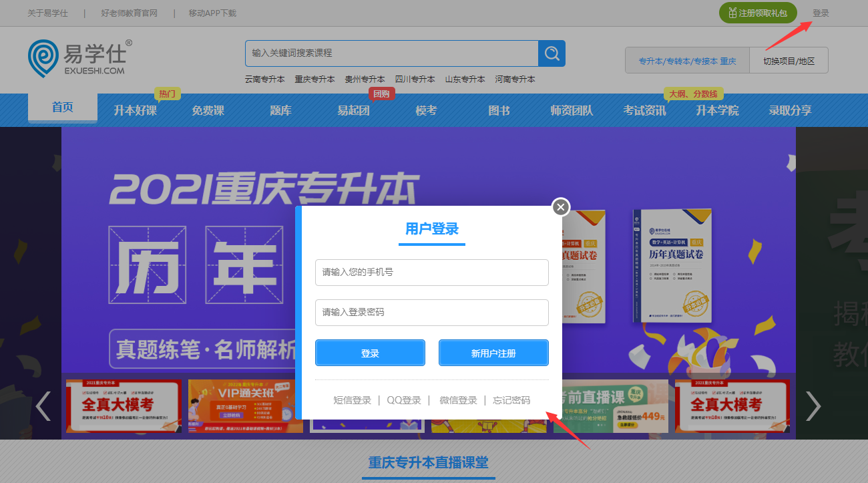This screenshot has height=483, width=868.
Task: Click the 新用户注册 button
Action: (493, 353)
